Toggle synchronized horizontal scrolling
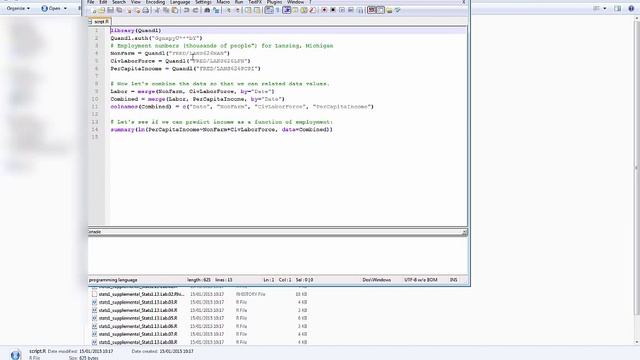Viewport: 640px width, 360px height. pyautogui.click(x=257, y=10)
